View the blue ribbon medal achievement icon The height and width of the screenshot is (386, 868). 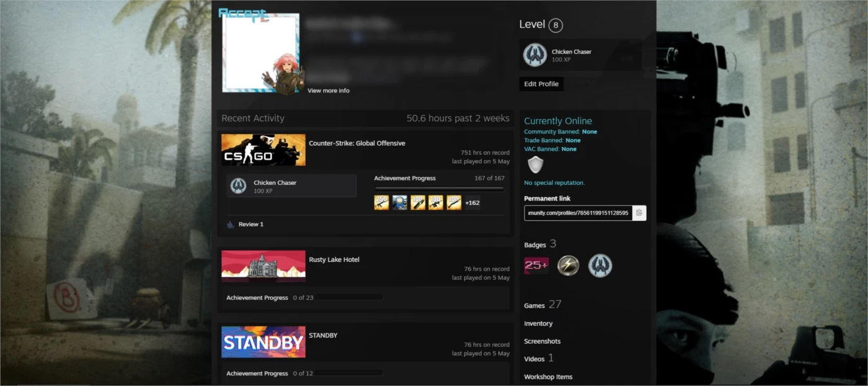click(x=400, y=202)
